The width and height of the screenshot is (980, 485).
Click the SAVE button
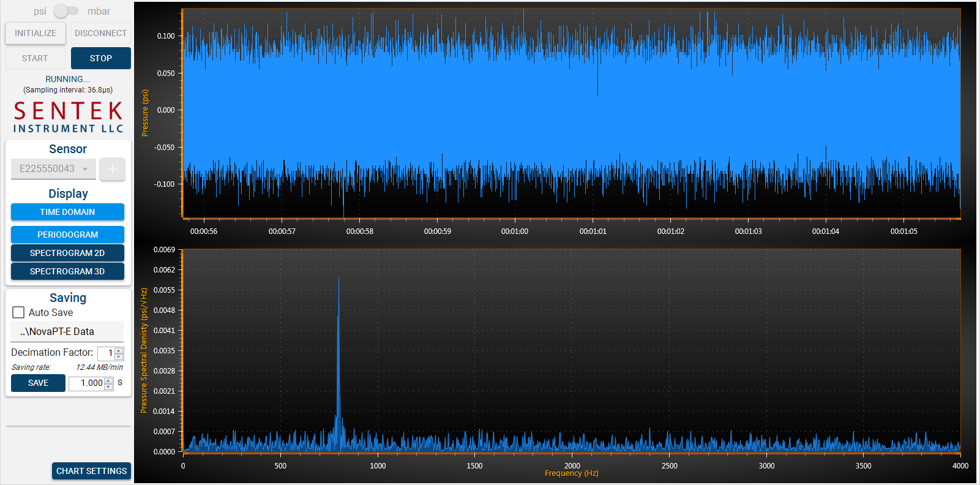click(38, 383)
